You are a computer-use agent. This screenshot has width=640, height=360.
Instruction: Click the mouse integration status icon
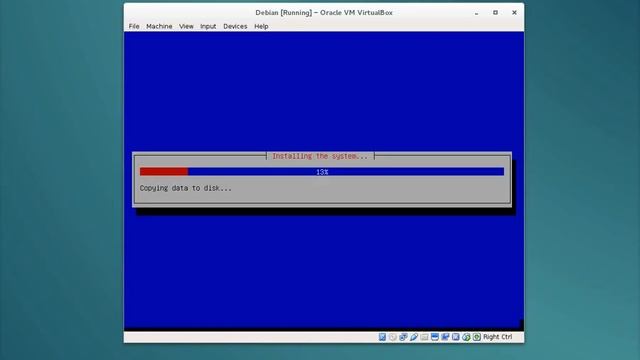point(466,337)
